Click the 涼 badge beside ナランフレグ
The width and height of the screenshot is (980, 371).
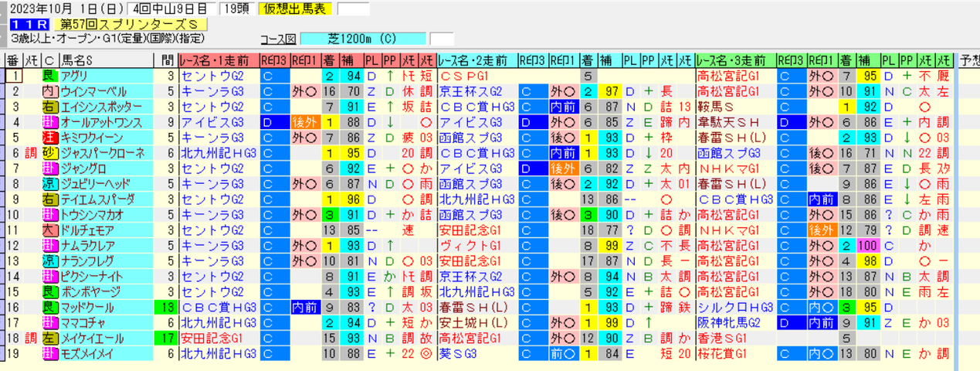tap(49, 261)
